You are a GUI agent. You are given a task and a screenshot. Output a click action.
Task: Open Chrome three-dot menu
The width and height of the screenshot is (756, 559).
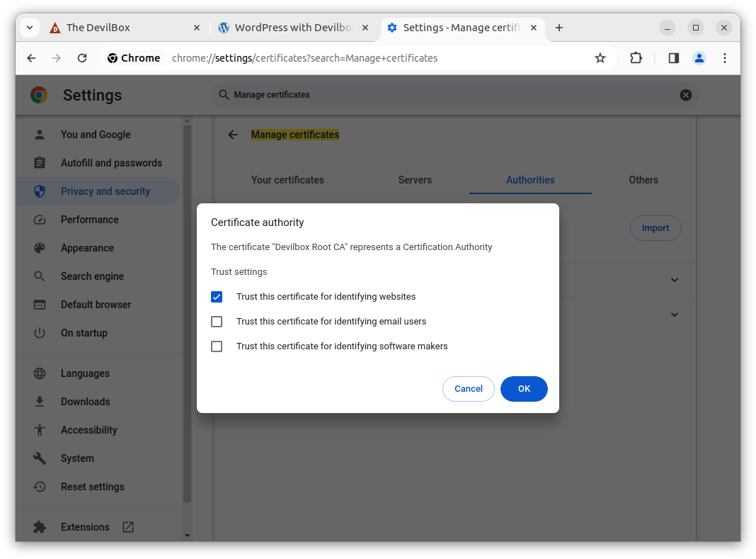click(x=724, y=58)
